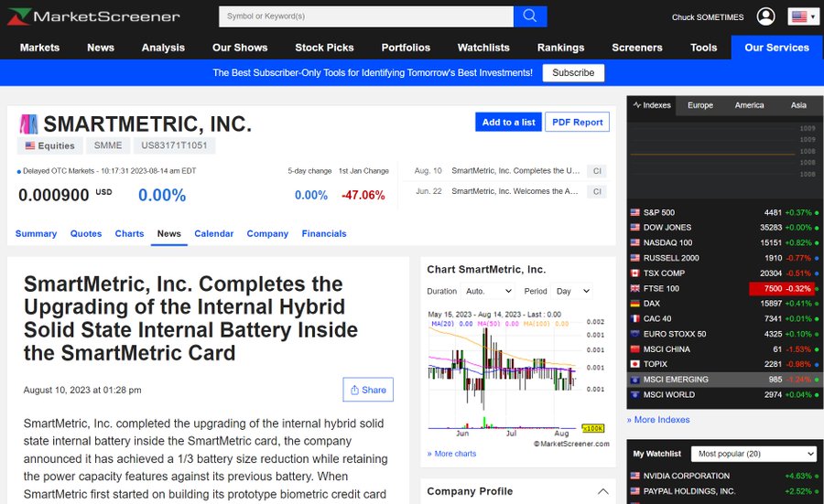824x504 pixels.
Task: Follow the More charts link
Action: point(452,454)
